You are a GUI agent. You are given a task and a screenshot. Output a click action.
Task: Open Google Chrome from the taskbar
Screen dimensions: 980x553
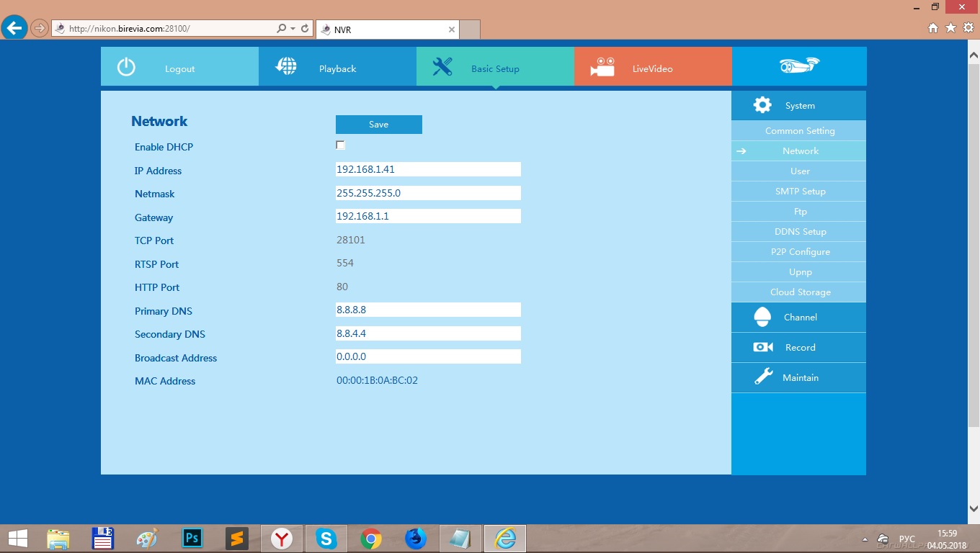(x=371, y=539)
